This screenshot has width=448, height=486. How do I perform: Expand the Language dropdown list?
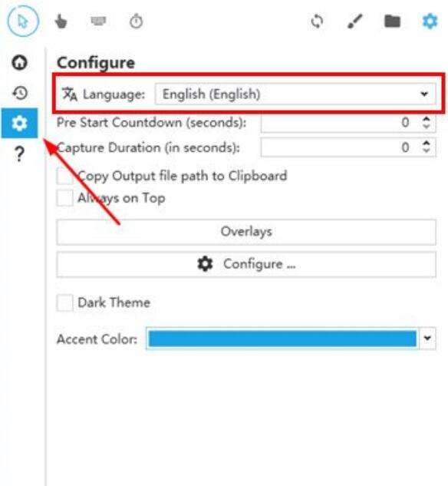pos(295,94)
